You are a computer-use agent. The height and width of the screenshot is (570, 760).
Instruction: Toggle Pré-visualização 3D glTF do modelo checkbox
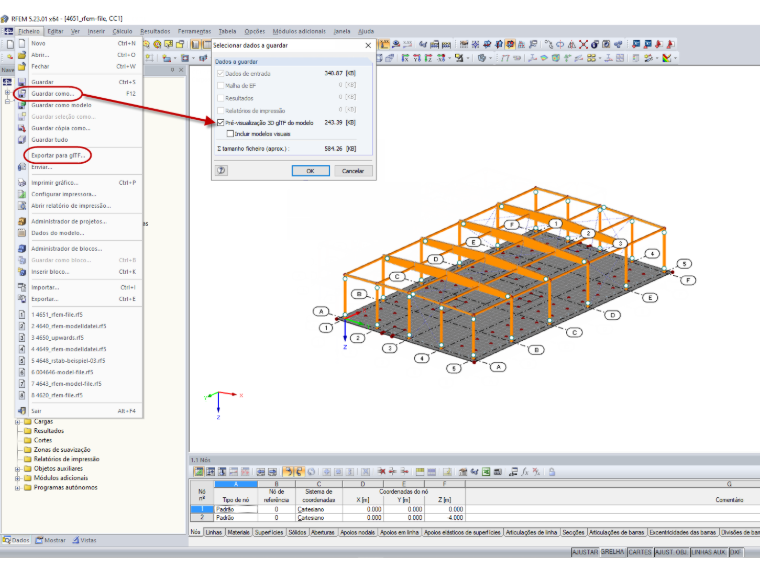pos(221,123)
